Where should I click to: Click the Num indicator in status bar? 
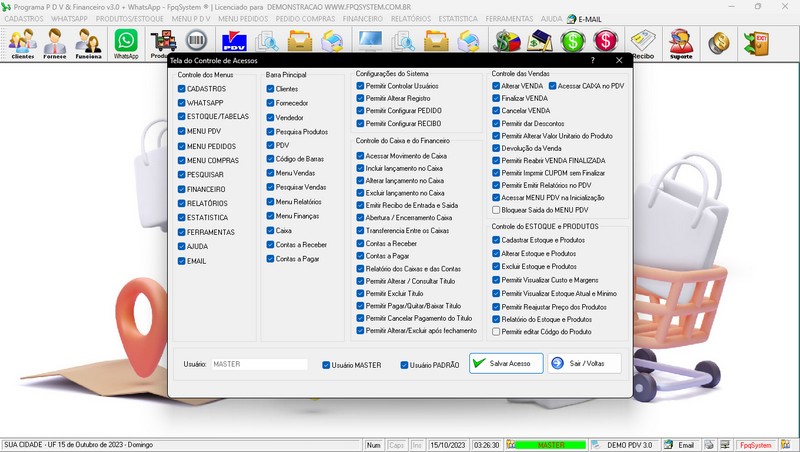[x=373, y=445]
